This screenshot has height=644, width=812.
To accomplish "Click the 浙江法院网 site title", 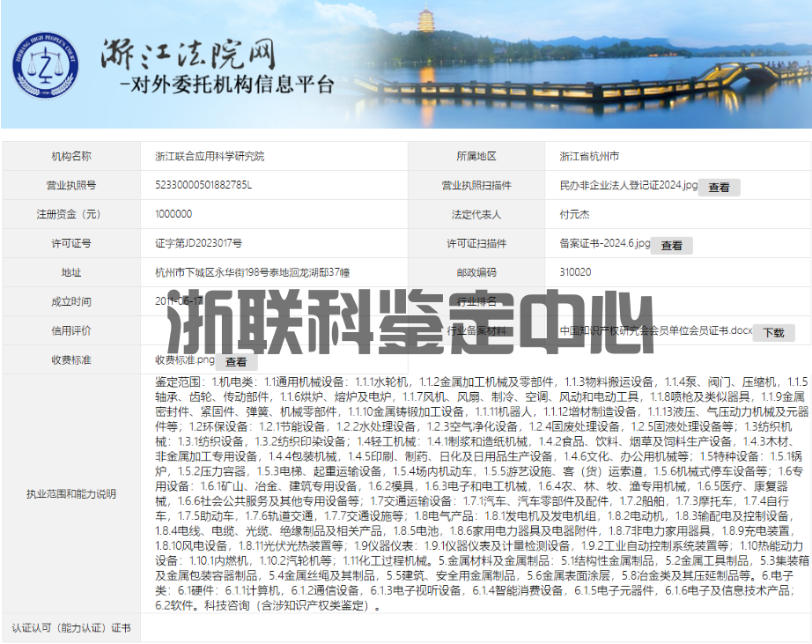I will pos(188,54).
